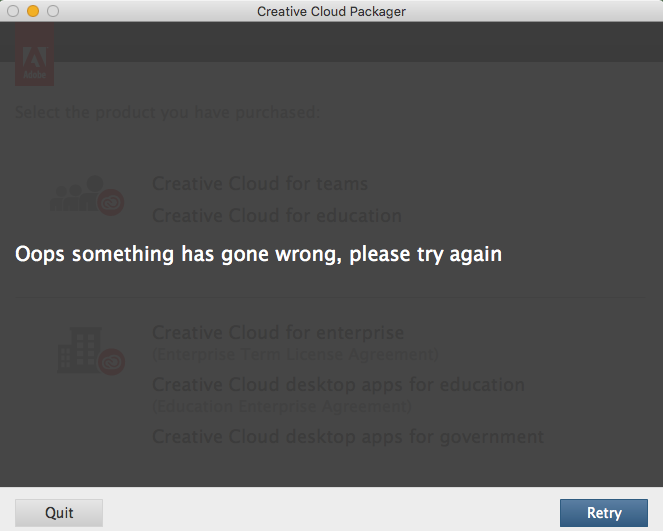
Task: Click the people figures in the teams icon
Action: (77, 197)
